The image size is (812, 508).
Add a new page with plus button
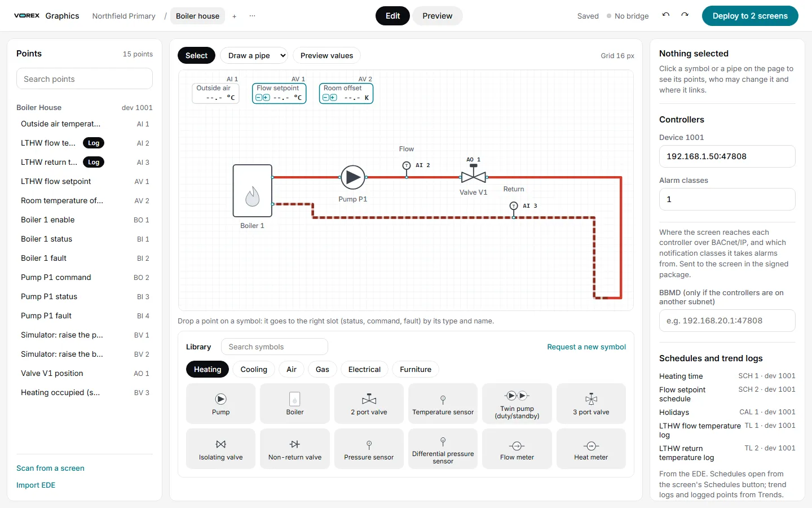pyautogui.click(x=235, y=16)
